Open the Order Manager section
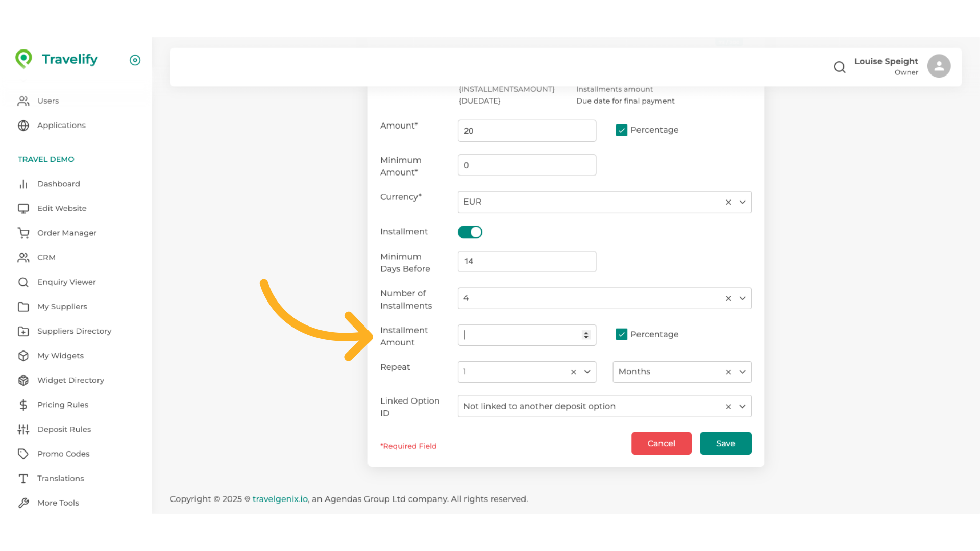980x551 pixels. [x=67, y=233]
